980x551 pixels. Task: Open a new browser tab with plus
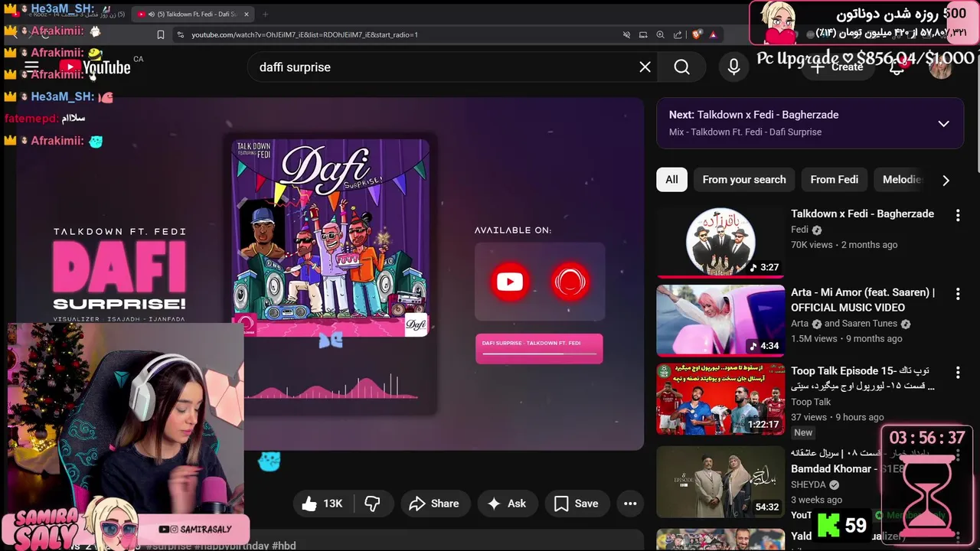[265, 14]
